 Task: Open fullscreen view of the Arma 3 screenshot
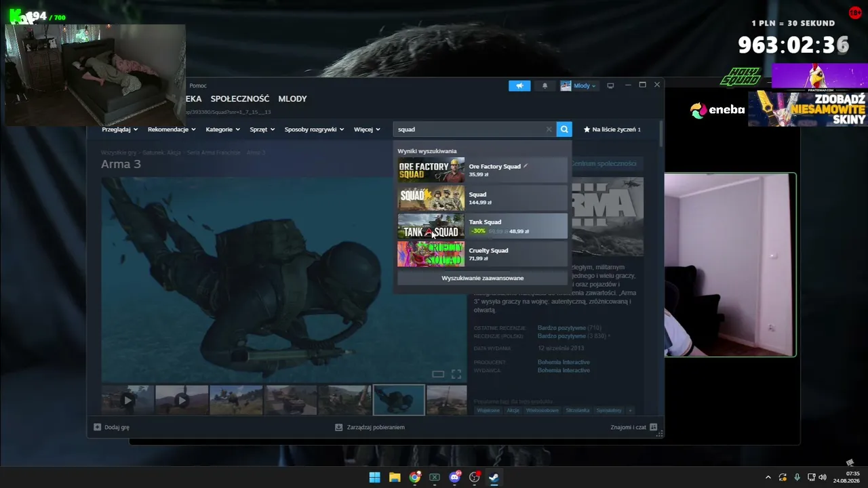(456, 374)
